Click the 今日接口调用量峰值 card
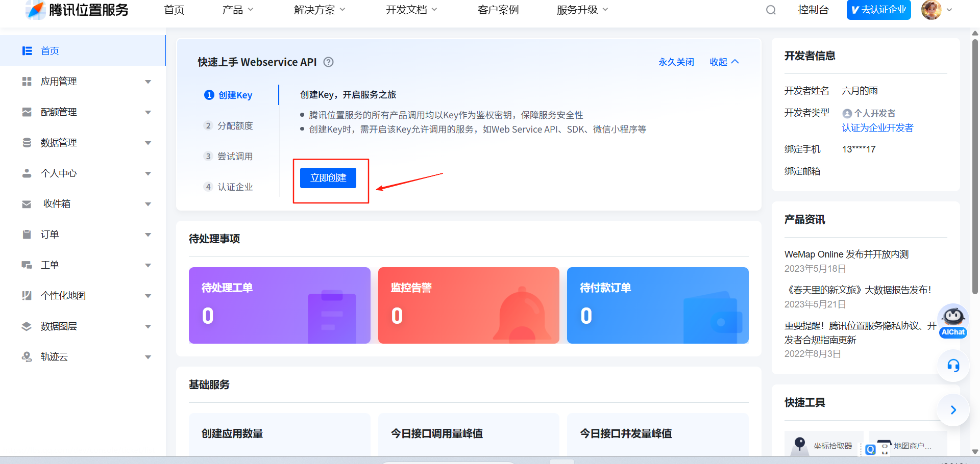Viewport: 980px width, 464px height. (x=469, y=434)
